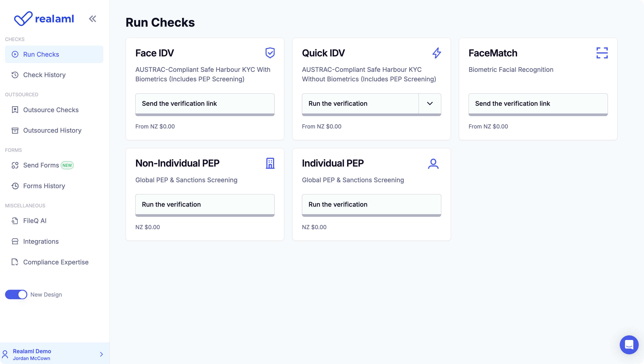Open the chat support bubble

pyautogui.click(x=629, y=345)
